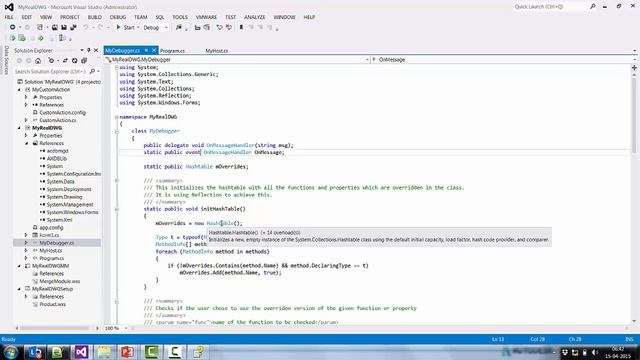Click the Save toolbar icon
Screen dimensions: 640x360
click(x=64, y=27)
